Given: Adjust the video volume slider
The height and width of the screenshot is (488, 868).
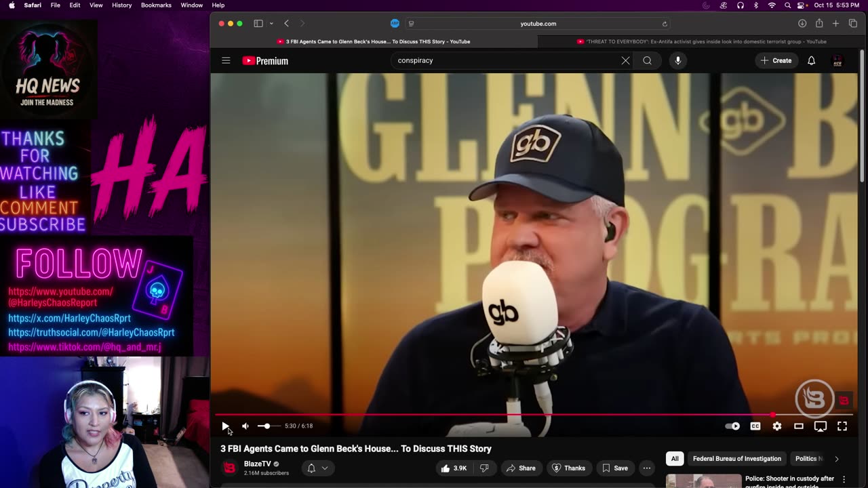Looking at the screenshot, I should tap(269, 426).
